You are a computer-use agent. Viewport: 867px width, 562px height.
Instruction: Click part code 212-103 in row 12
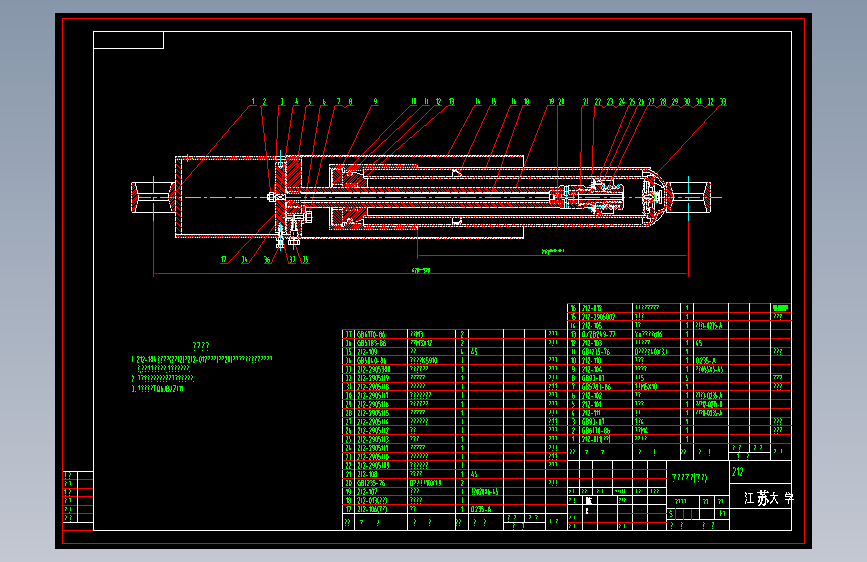coord(592,343)
